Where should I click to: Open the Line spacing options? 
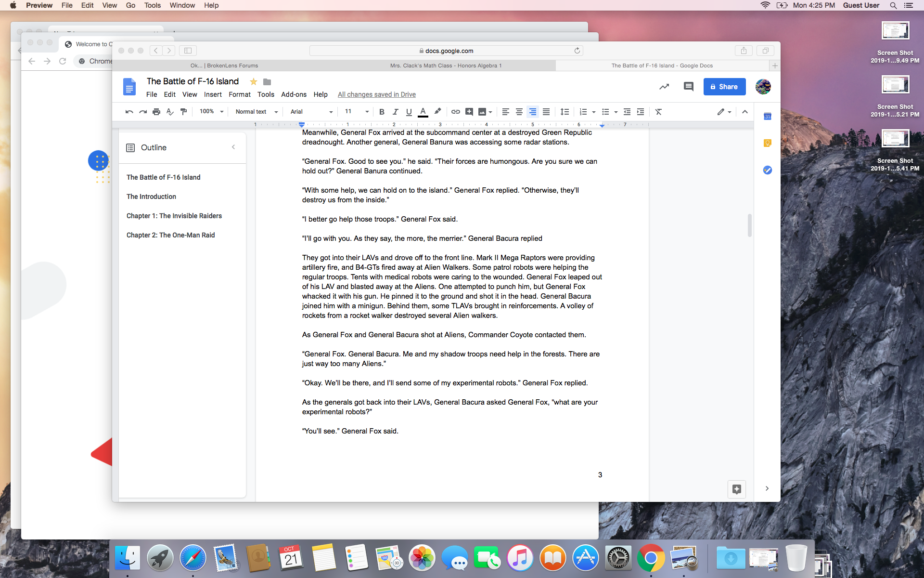565,112
